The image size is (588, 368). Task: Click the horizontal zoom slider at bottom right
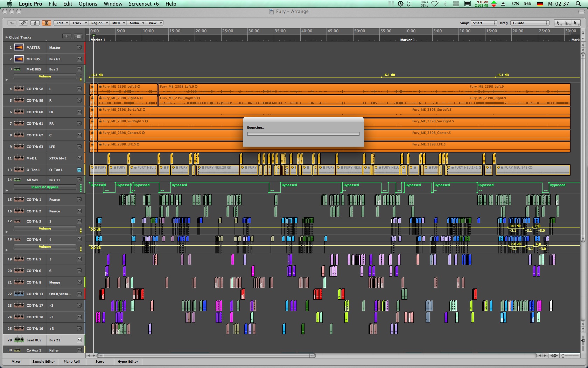(570, 355)
